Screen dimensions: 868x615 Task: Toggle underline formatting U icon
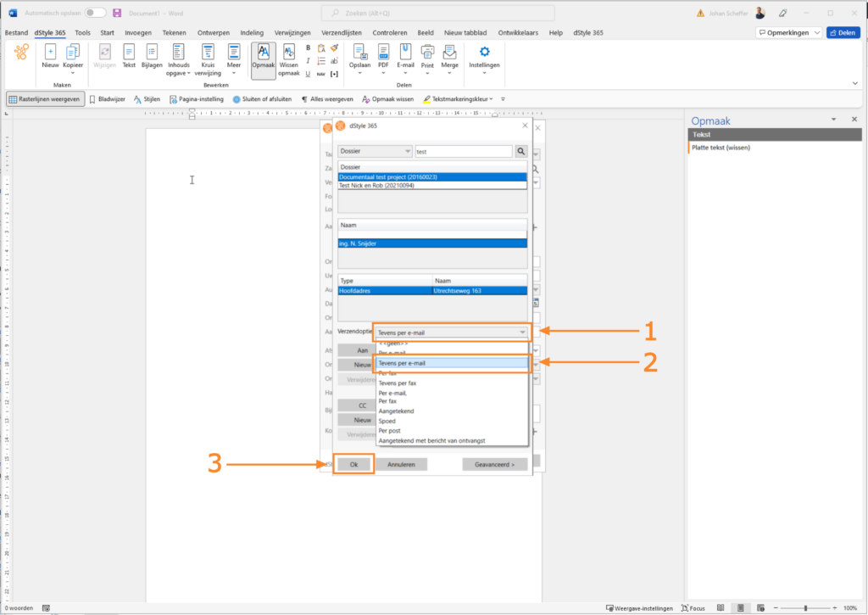(309, 73)
